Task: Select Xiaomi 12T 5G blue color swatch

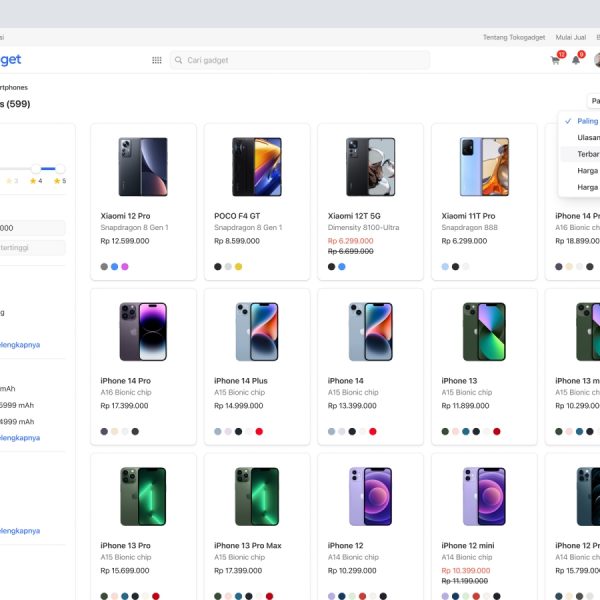Action: (342, 267)
